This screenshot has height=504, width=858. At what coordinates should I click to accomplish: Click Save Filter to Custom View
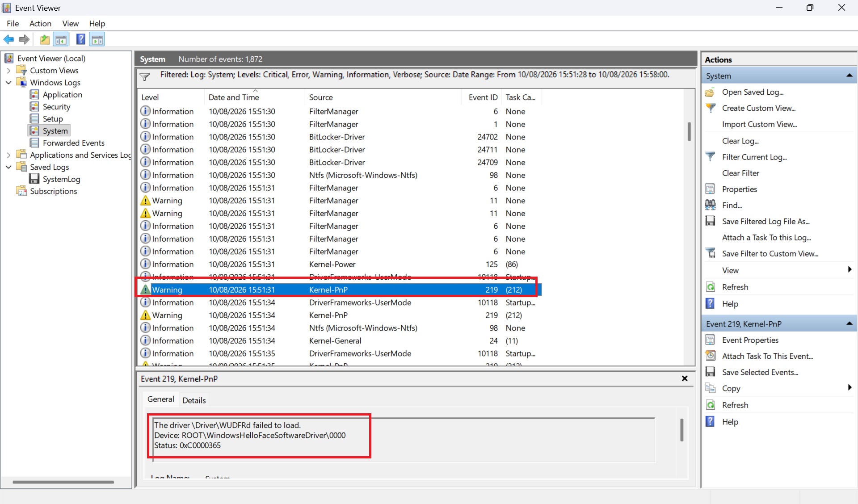pyautogui.click(x=770, y=253)
